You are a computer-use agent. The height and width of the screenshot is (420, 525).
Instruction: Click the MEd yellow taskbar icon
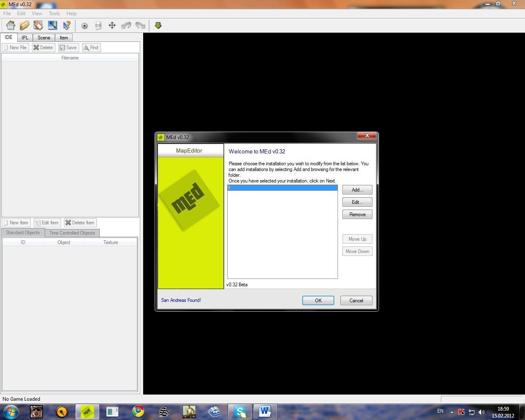(x=87, y=411)
